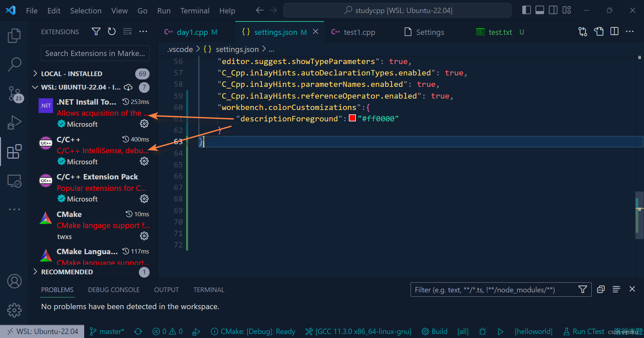Click Build in status bar

pos(435,332)
